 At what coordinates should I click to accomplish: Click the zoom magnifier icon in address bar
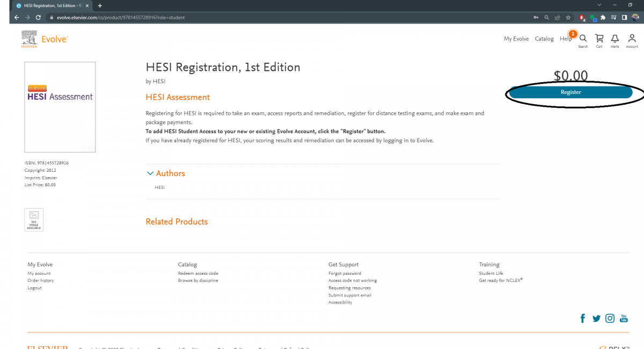[546, 17]
